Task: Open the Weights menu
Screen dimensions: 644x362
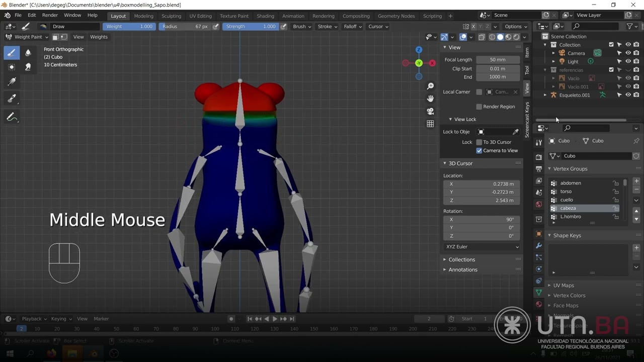Action: click(x=99, y=37)
